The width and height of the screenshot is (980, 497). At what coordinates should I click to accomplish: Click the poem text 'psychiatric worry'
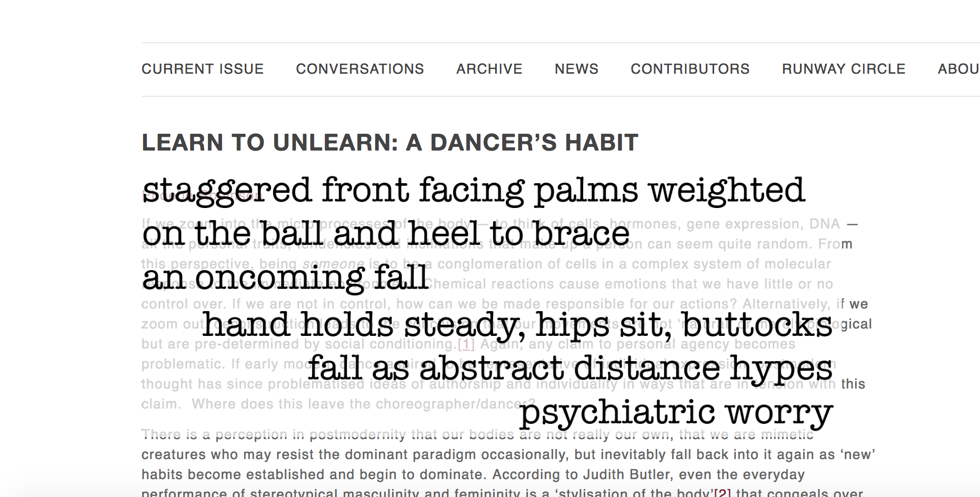676,412
